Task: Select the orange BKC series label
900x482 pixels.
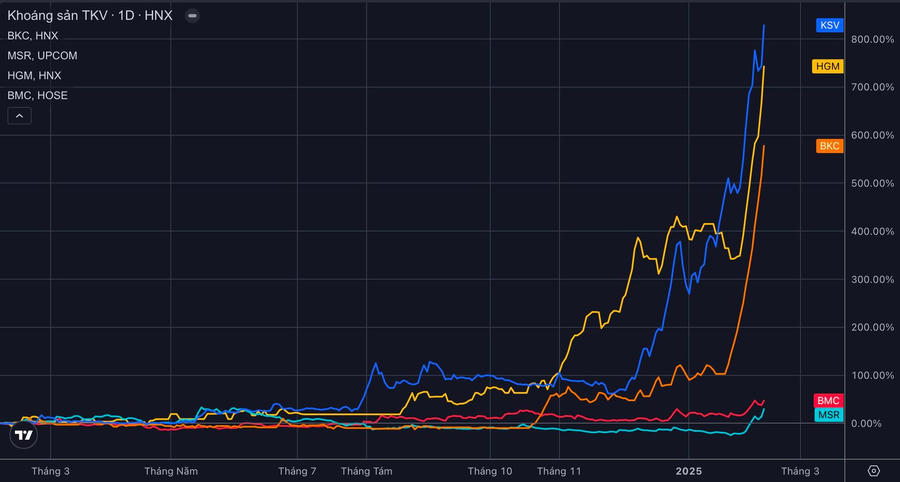Action: point(829,146)
